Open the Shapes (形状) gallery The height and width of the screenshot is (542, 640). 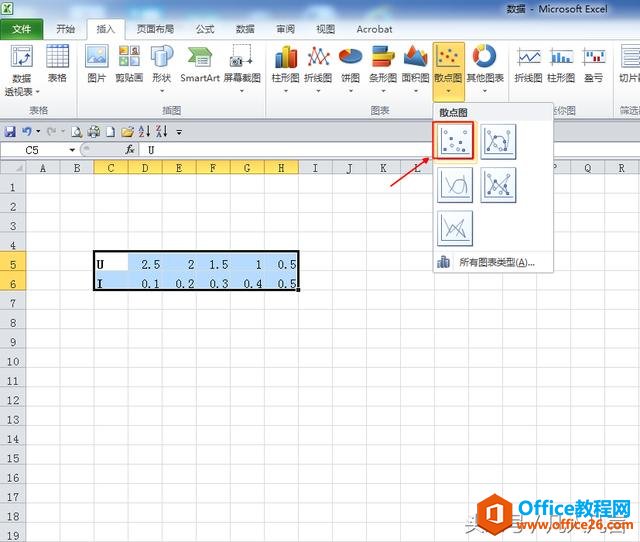pyautogui.click(x=162, y=69)
